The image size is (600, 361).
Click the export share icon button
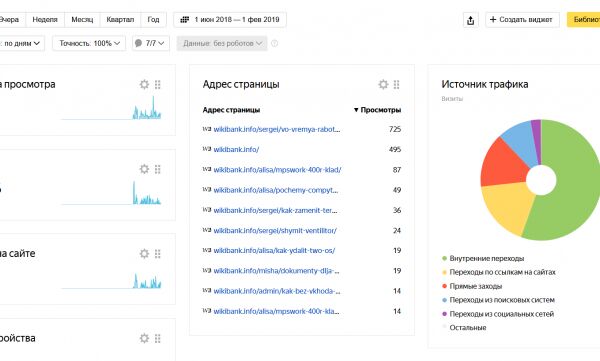coord(471,20)
